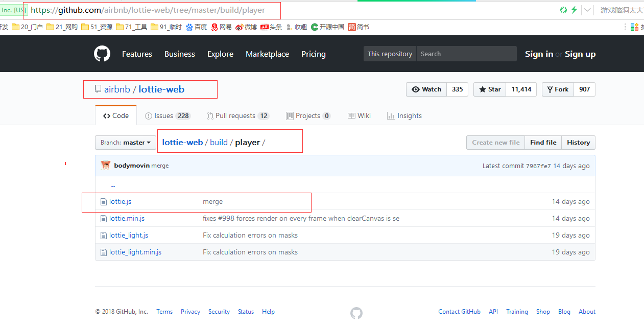Screen dimensions: 644x327
Task: Go to parent directory via '..' link
Action: click(113, 185)
